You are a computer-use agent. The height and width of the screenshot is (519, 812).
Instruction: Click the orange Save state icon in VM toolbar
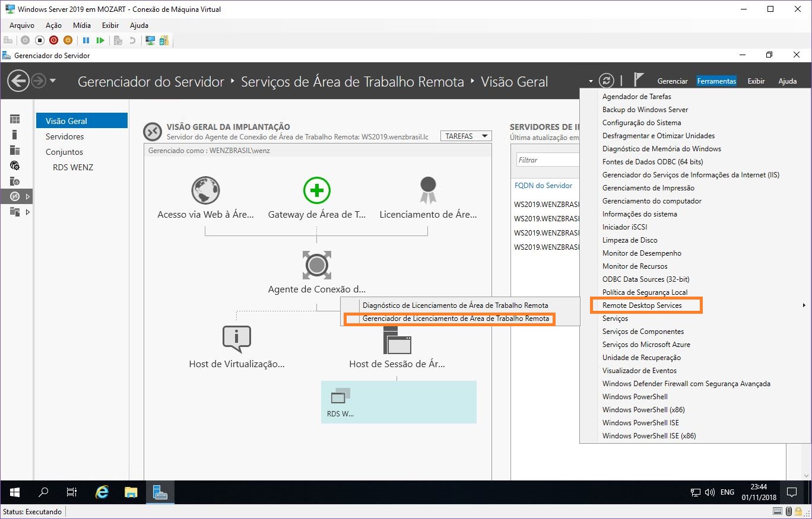click(x=68, y=40)
